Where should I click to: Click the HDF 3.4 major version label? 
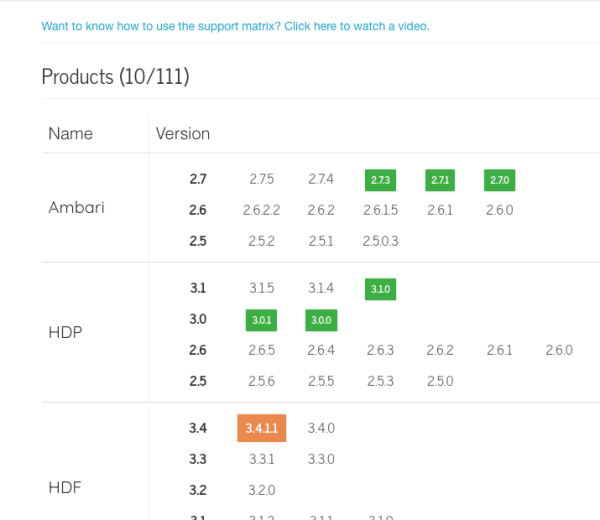[x=197, y=428]
